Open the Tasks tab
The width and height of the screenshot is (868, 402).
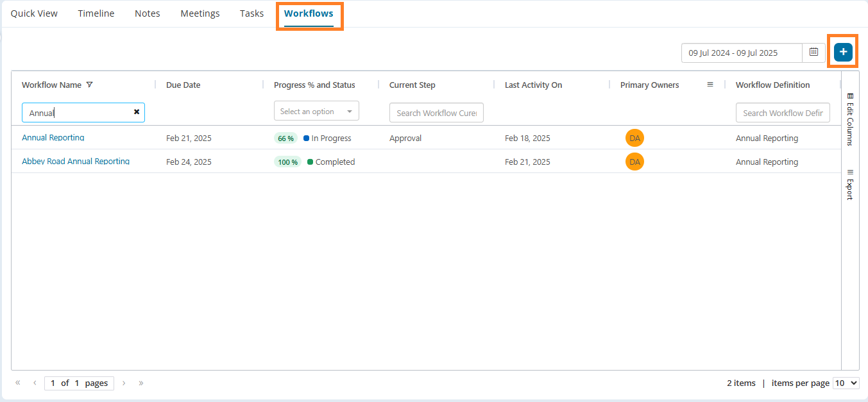point(252,13)
